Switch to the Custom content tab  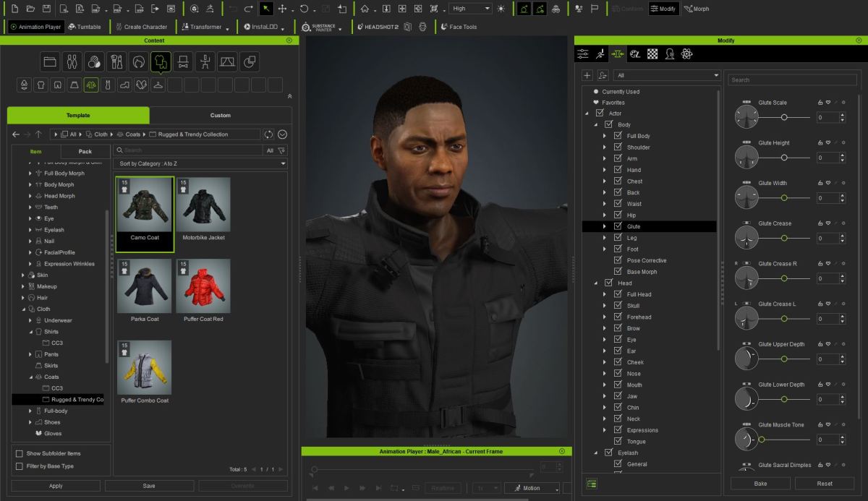(221, 115)
